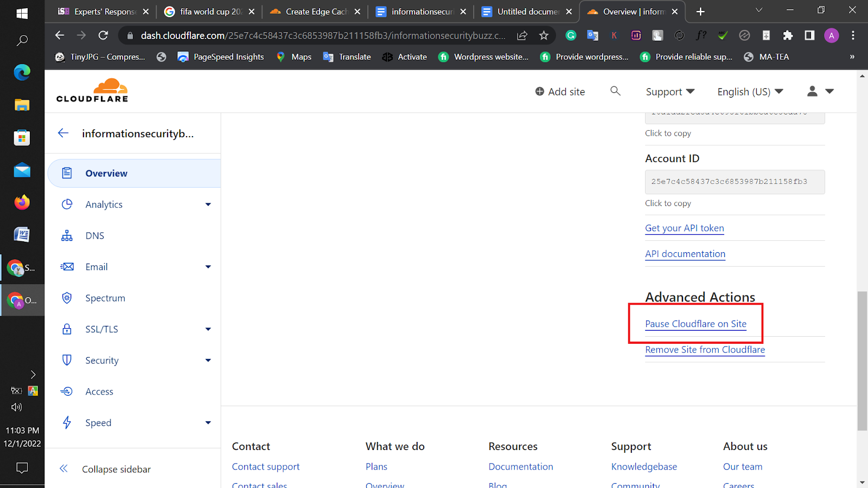868x488 pixels.
Task: Open the Google Translate extension icon
Action: tap(592, 35)
